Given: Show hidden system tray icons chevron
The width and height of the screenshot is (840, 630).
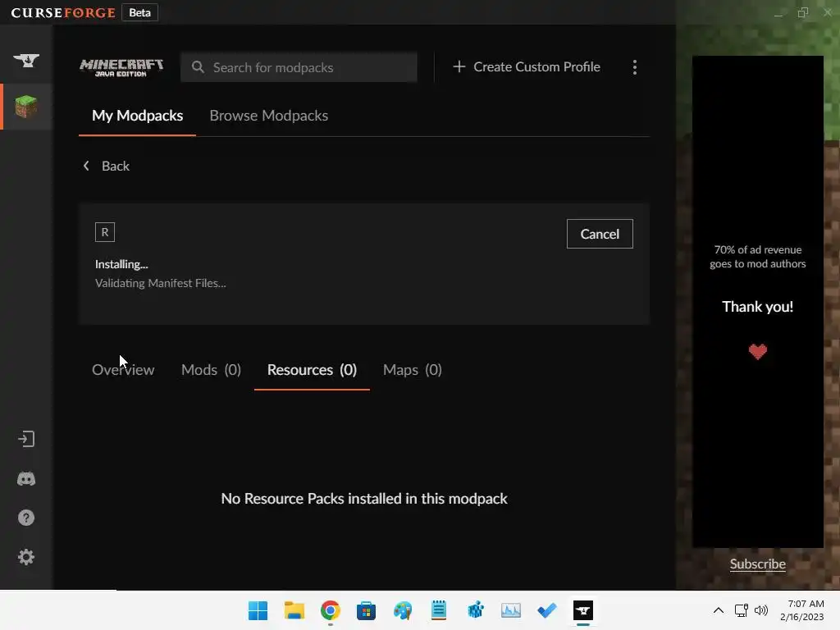Looking at the screenshot, I should (x=719, y=610).
